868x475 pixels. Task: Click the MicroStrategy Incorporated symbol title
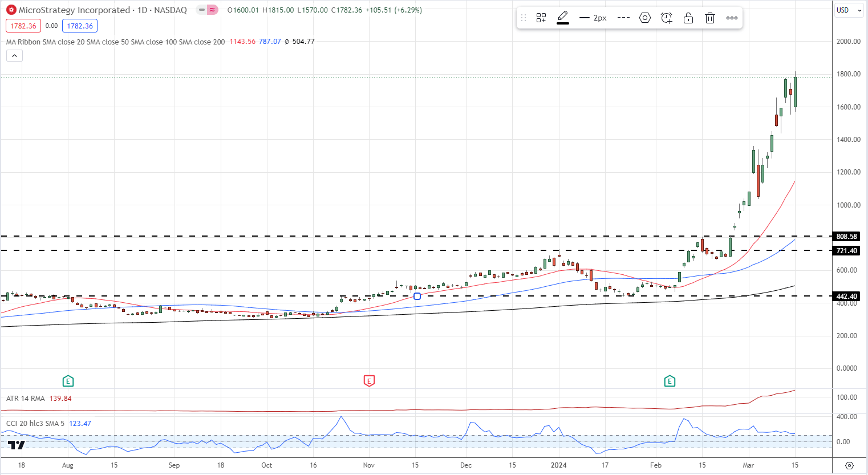click(x=74, y=10)
